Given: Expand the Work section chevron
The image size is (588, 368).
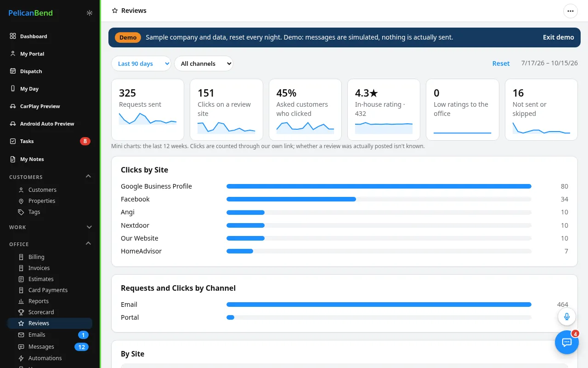Looking at the screenshot, I should 89,227.
